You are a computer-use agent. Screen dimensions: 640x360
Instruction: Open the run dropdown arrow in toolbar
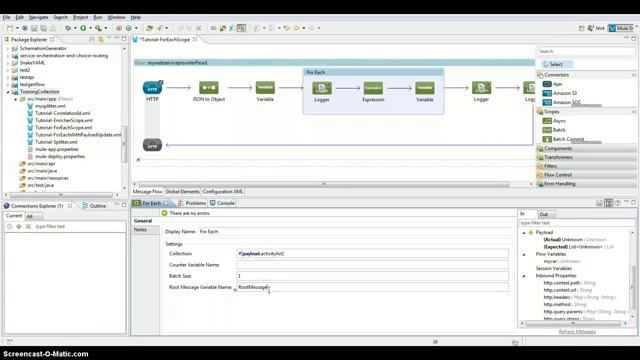tap(90, 28)
